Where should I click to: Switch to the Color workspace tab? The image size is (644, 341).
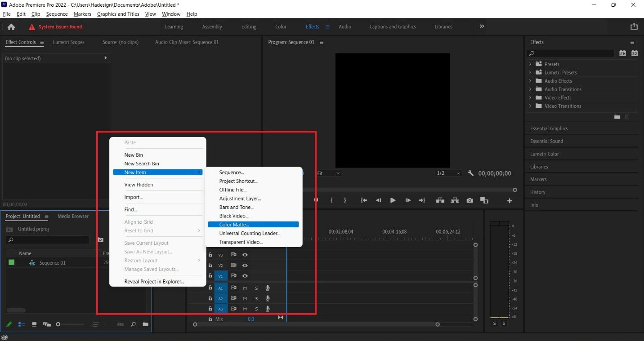(281, 27)
